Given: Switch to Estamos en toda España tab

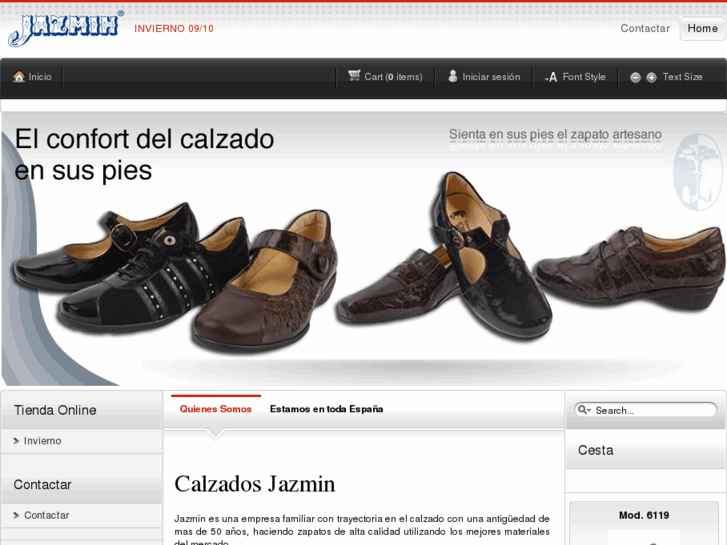Looking at the screenshot, I should 326,409.
